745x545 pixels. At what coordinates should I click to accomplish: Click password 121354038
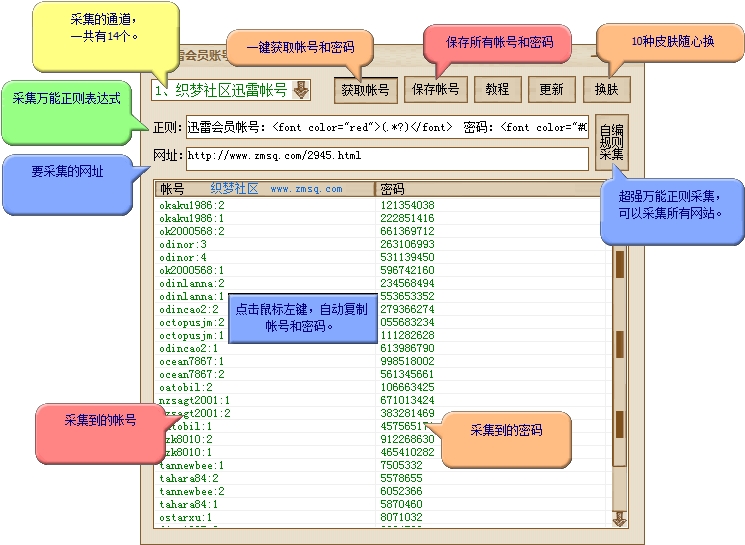click(x=407, y=205)
